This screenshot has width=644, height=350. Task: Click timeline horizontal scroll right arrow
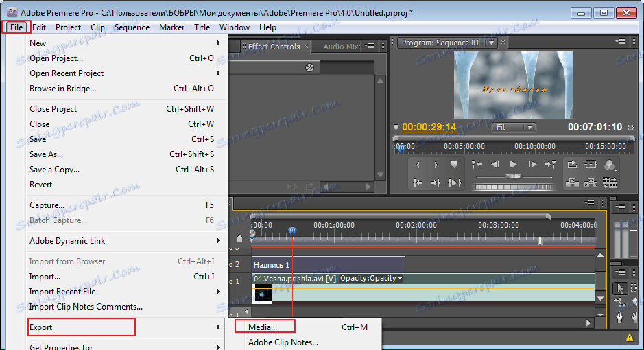click(x=588, y=323)
